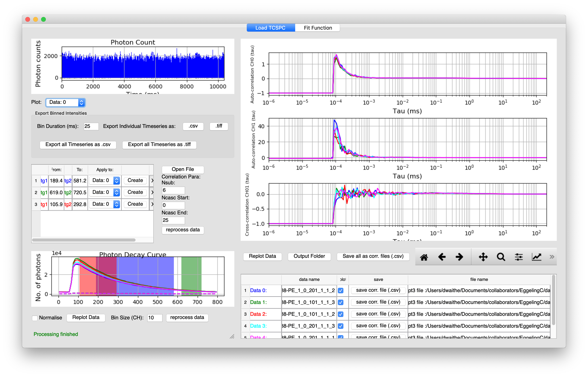Open Apply to dropdown in row 3
588x377 pixels.
point(105,204)
